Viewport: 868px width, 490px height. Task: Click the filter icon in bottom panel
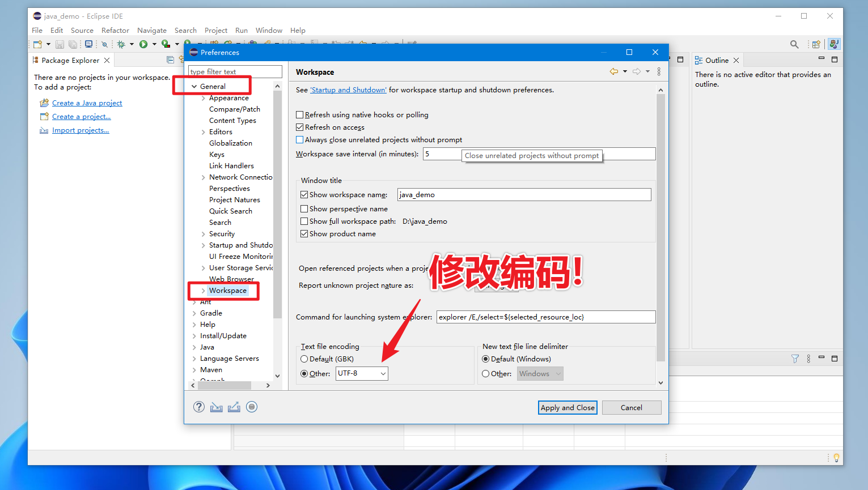tap(795, 359)
